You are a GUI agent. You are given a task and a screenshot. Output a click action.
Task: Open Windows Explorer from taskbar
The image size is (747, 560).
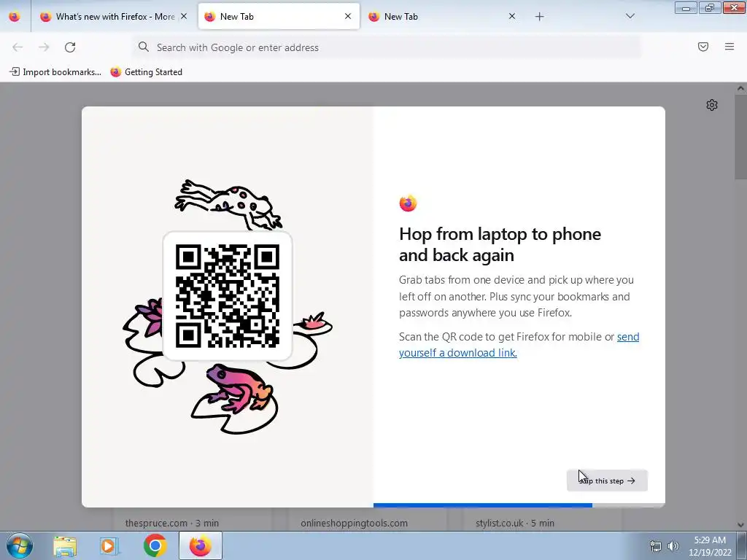pos(65,546)
